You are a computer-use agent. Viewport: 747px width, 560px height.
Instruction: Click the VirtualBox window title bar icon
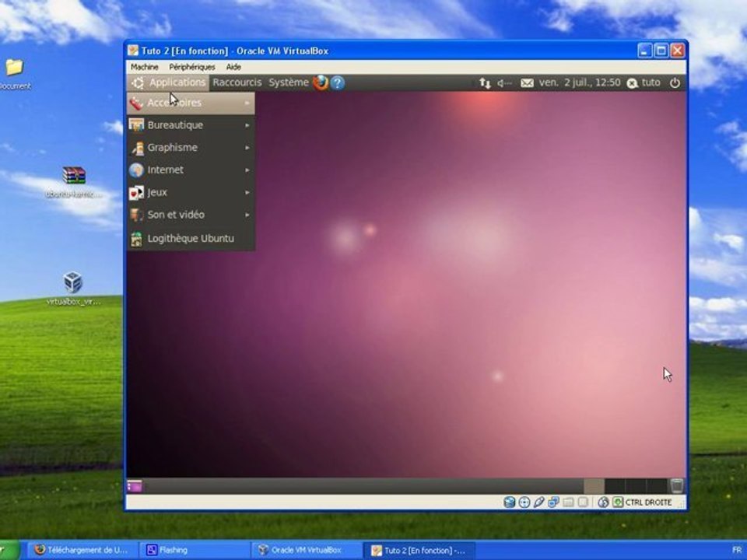pyautogui.click(x=133, y=51)
